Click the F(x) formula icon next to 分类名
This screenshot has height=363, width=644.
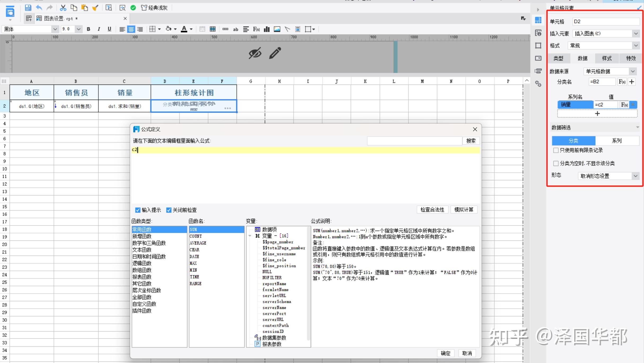[x=622, y=82]
